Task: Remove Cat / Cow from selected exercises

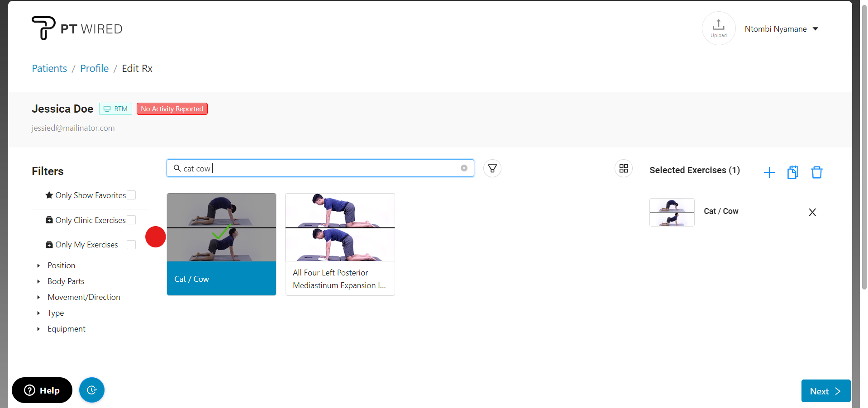Action: coord(812,212)
